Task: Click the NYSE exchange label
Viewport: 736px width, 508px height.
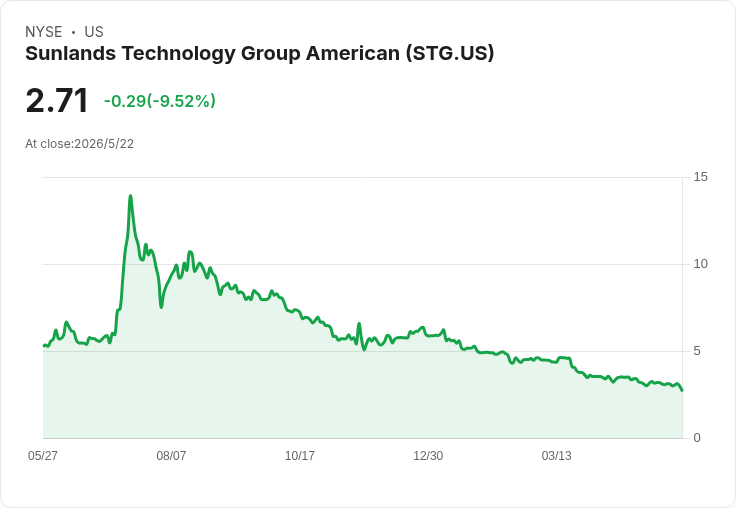Action: coord(44,32)
